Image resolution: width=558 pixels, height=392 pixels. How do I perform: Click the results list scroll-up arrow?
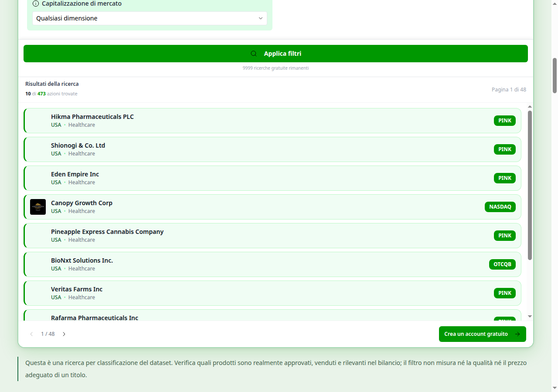click(x=530, y=107)
